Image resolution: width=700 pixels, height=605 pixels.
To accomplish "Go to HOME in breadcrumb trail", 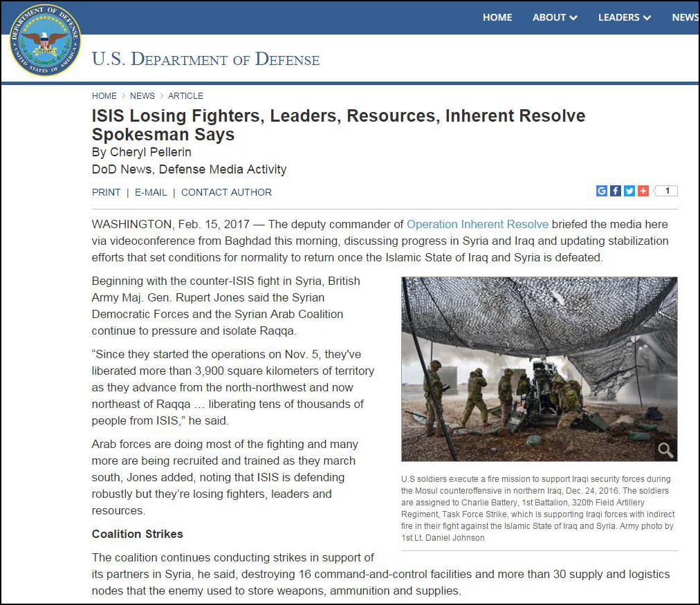I will (x=104, y=96).
